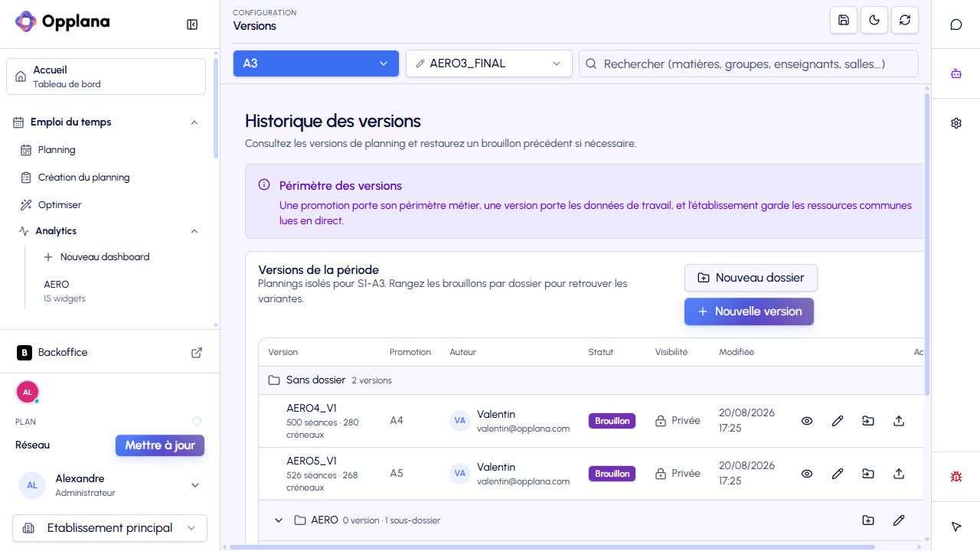This screenshot has width=980, height=551.
Task: Move AERO4_V1 into a folder
Action: (868, 421)
